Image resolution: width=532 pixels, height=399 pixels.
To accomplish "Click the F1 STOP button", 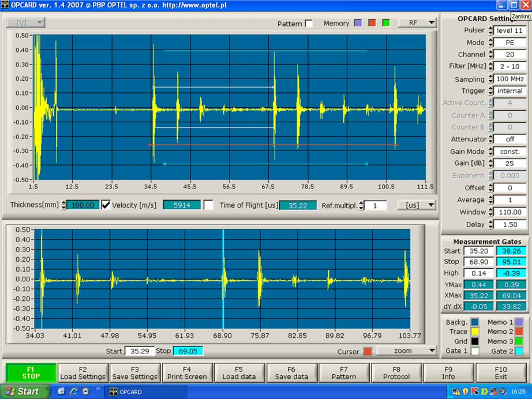I will click(x=31, y=372).
